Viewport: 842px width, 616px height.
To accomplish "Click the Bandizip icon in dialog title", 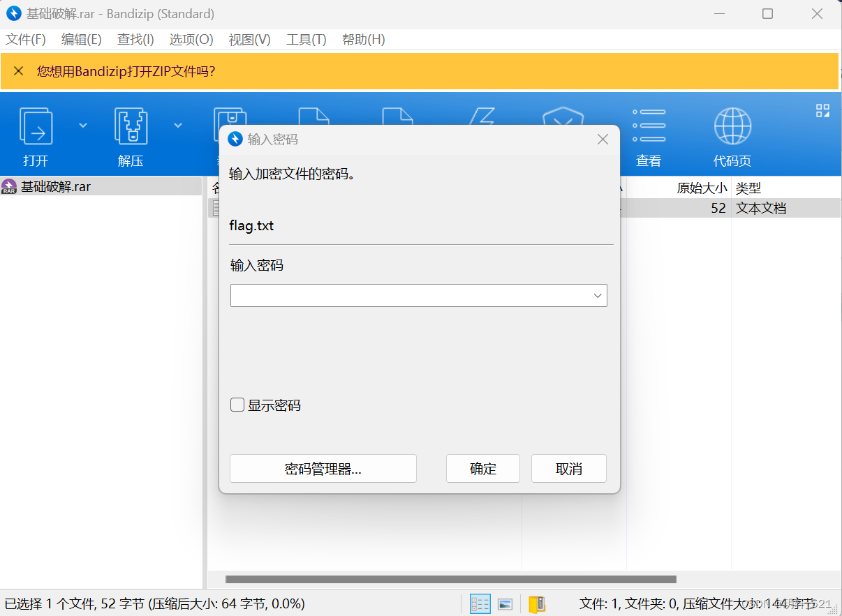I will click(x=235, y=139).
